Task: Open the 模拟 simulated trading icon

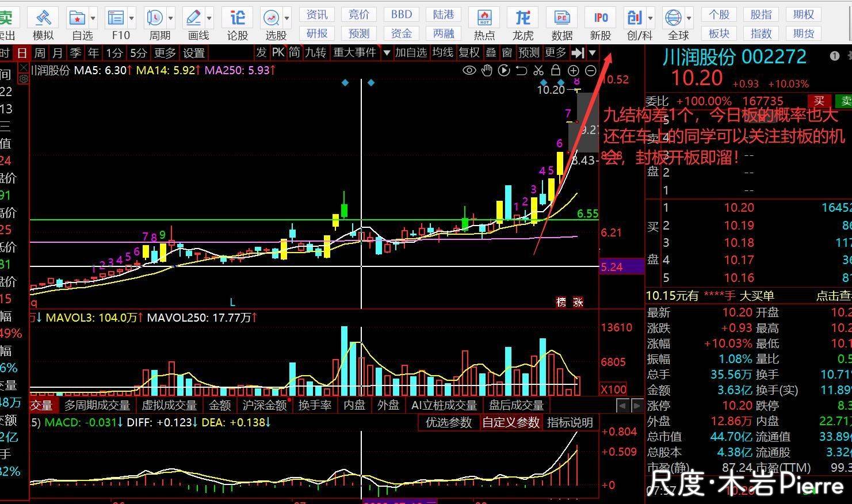Action: coord(43,24)
